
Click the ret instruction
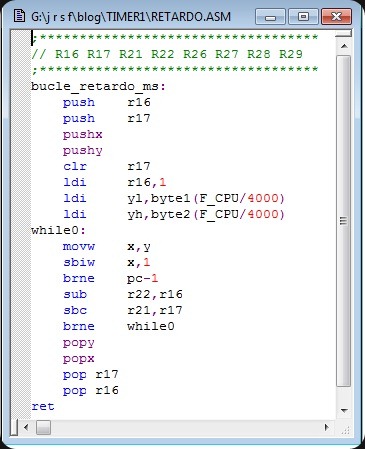(43, 406)
